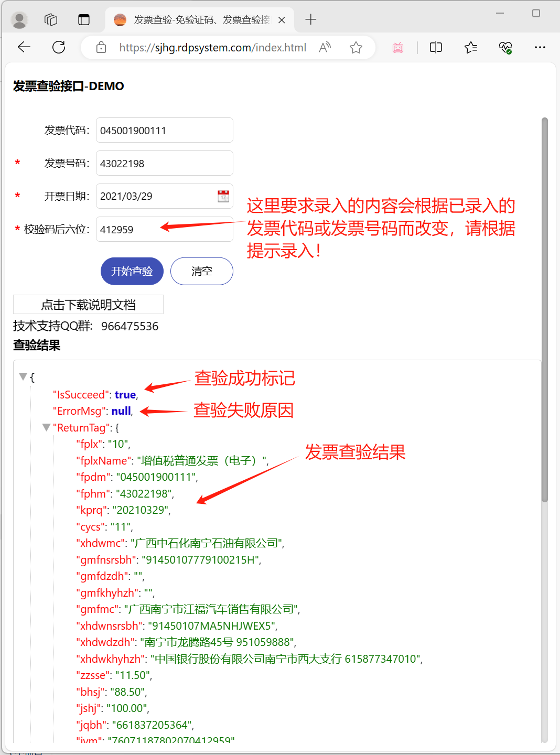The width and height of the screenshot is (560, 755).
Task: Click the 发票号码 input field
Action: click(165, 163)
